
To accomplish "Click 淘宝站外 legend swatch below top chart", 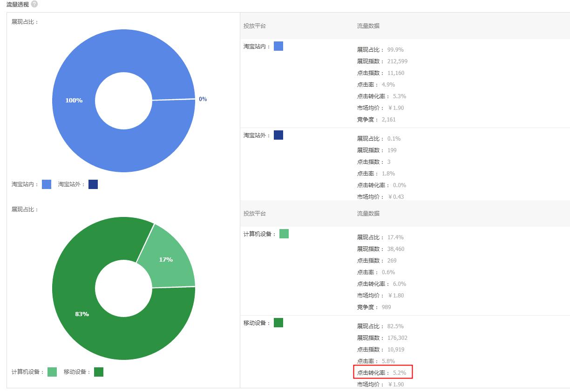I will coord(93,184).
